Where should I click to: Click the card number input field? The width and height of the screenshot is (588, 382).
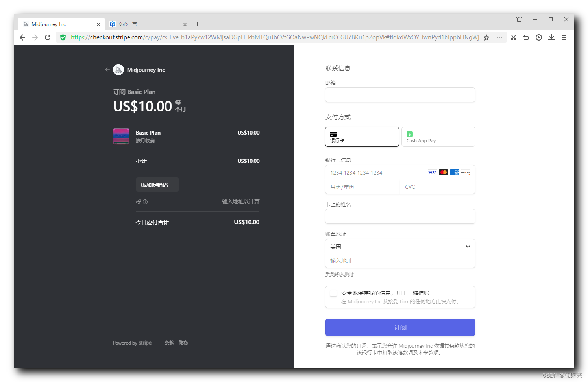(x=400, y=172)
